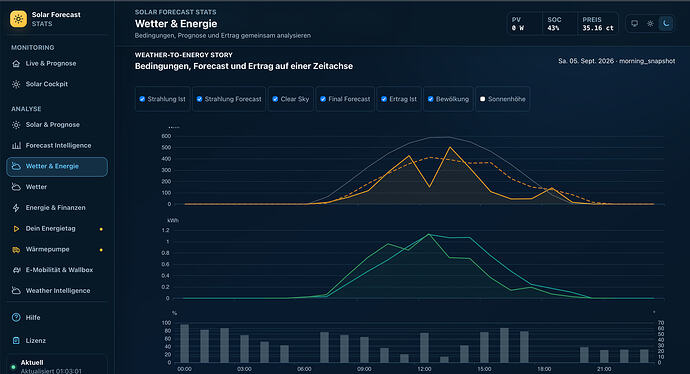Uncheck Ertrag Ist series
This screenshot has width=690, height=374.
[384, 99]
